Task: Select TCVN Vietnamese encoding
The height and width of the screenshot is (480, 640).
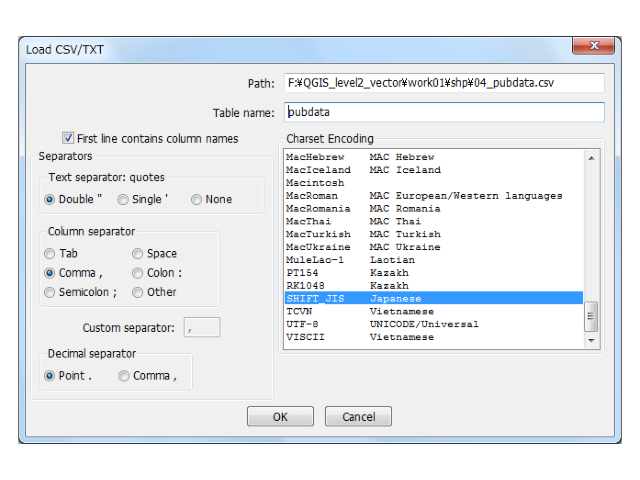Action: pyautogui.click(x=434, y=311)
